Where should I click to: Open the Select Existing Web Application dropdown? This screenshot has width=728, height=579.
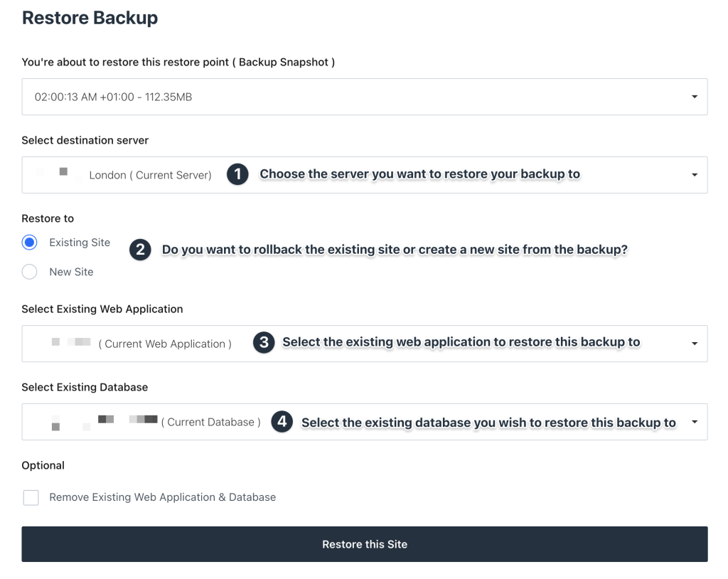(x=365, y=344)
